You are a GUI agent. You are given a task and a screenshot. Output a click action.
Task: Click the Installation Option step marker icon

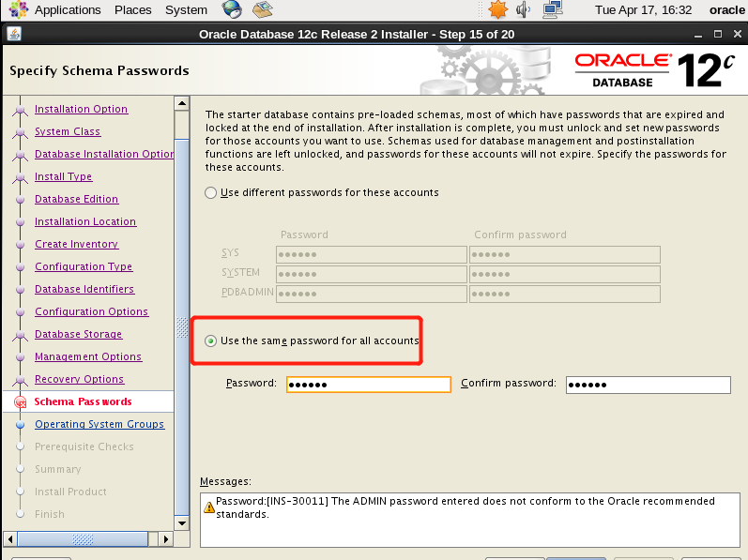(x=20, y=110)
